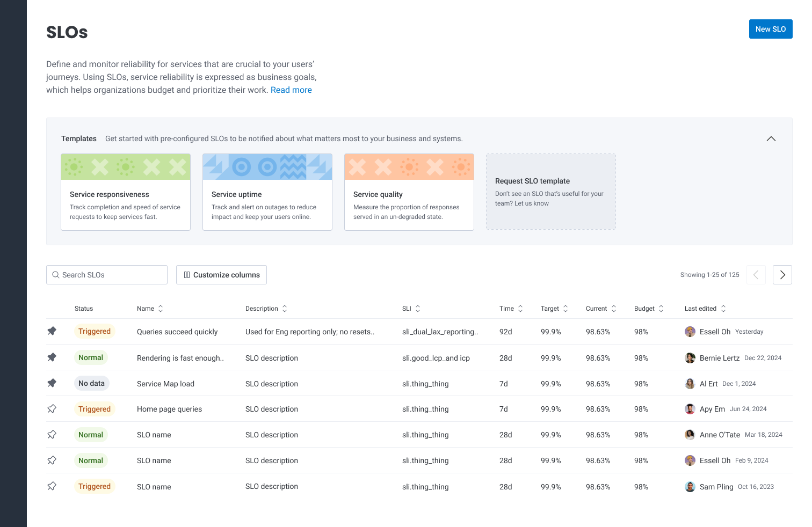Image resolution: width=812 pixels, height=527 pixels.
Task: Open the Read more link
Action: 291,90
